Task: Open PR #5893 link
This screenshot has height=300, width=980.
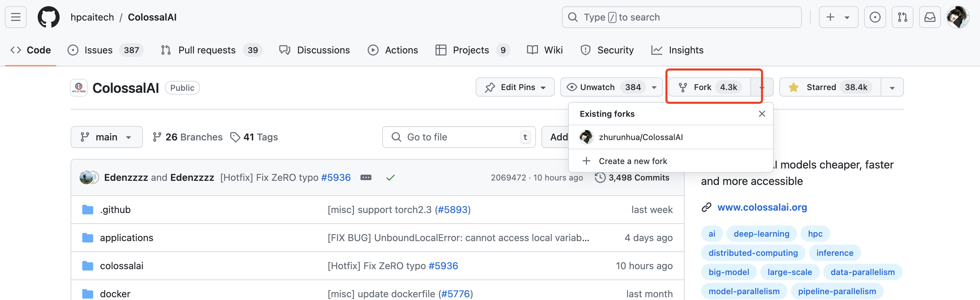Action: (453, 210)
